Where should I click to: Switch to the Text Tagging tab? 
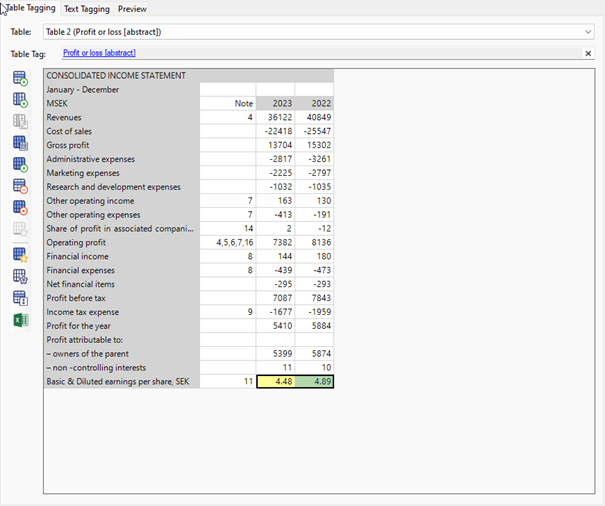point(87,9)
